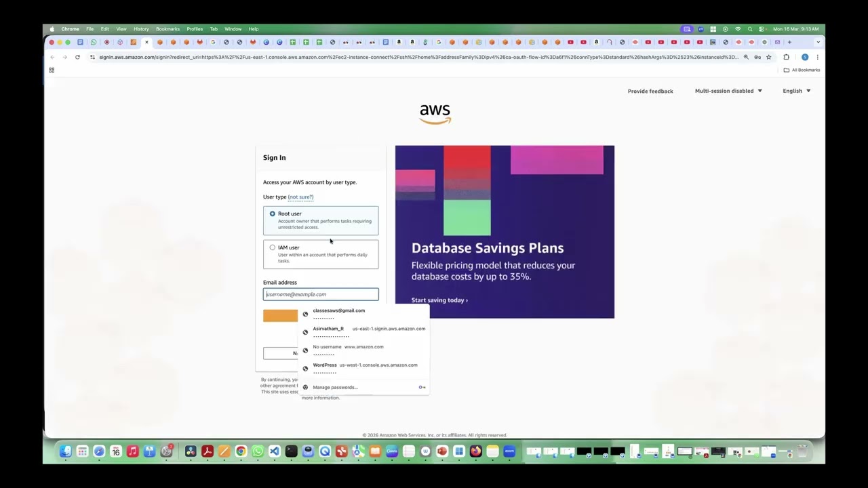The height and width of the screenshot is (488, 868).
Task: Open the Chrome profile avatar
Action: 805,57
